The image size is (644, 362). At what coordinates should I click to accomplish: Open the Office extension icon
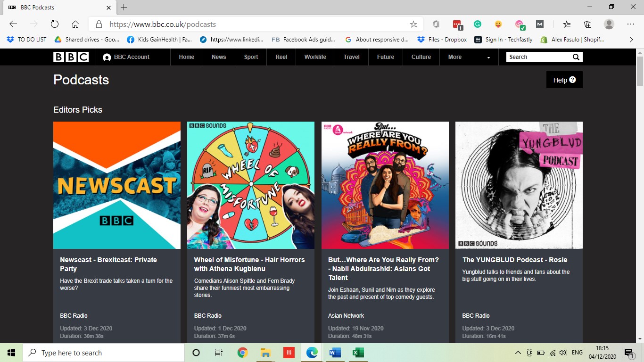coord(436,24)
